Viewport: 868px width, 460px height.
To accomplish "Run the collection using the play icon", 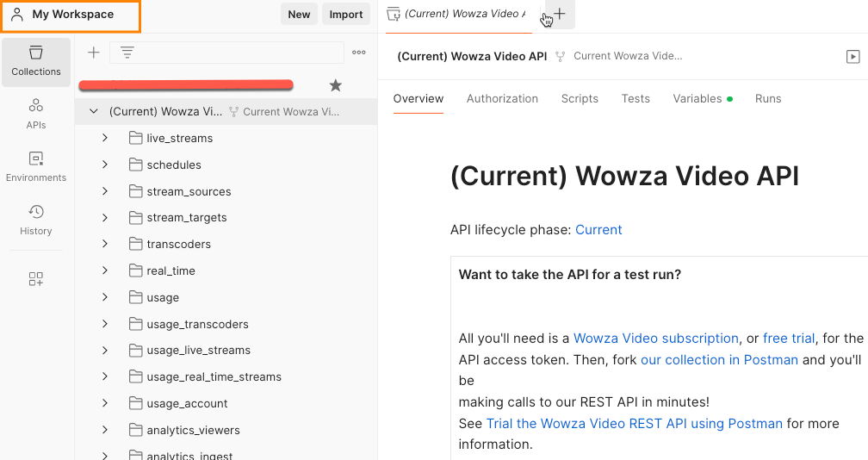I will [x=852, y=56].
